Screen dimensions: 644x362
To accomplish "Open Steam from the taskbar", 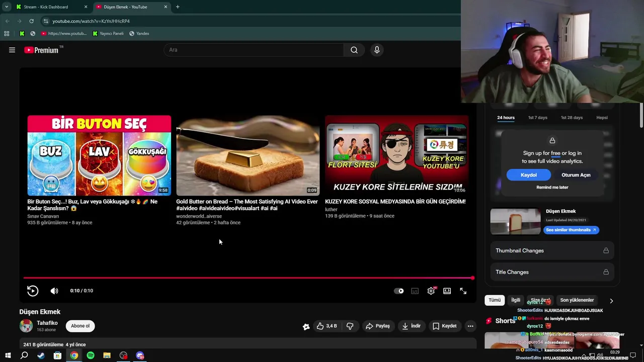I will 41,355.
